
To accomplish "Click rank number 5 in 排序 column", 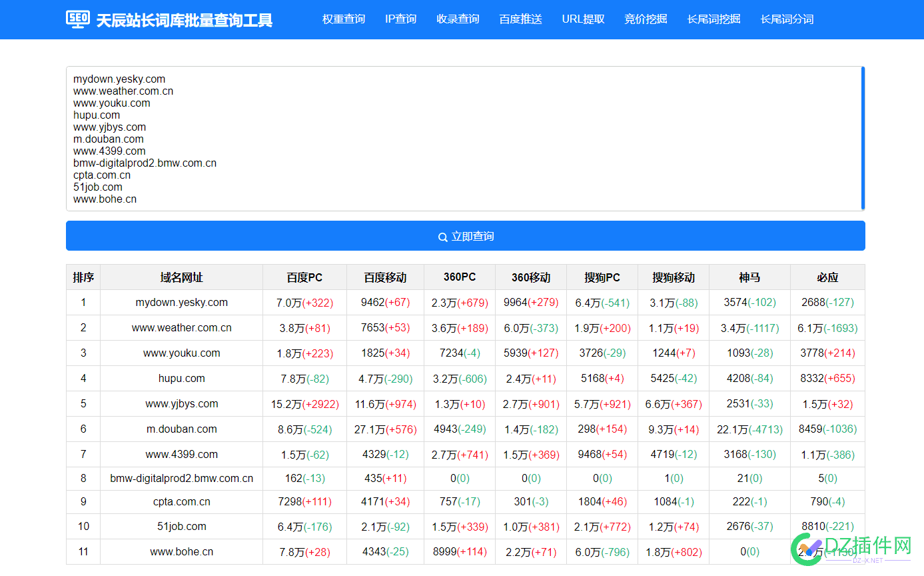I will 83,404.
